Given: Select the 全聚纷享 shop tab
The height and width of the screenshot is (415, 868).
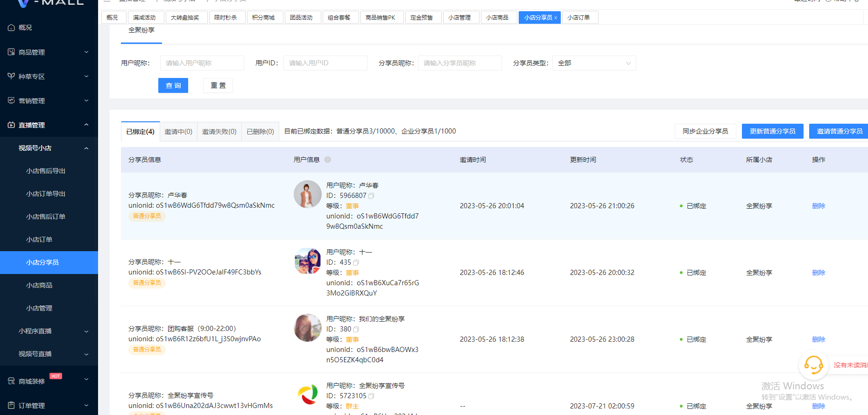Looking at the screenshot, I should pyautogui.click(x=141, y=30).
